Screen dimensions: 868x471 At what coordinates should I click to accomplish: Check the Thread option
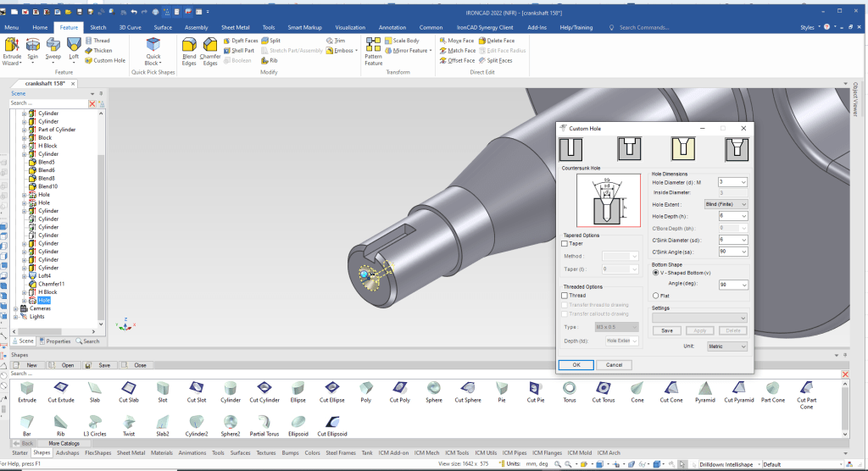(565, 295)
